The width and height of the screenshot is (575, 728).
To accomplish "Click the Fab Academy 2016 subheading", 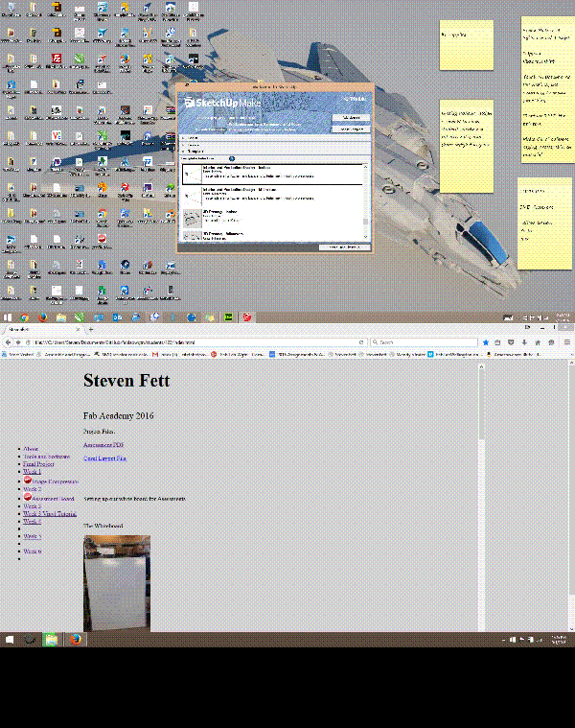I will point(118,415).
